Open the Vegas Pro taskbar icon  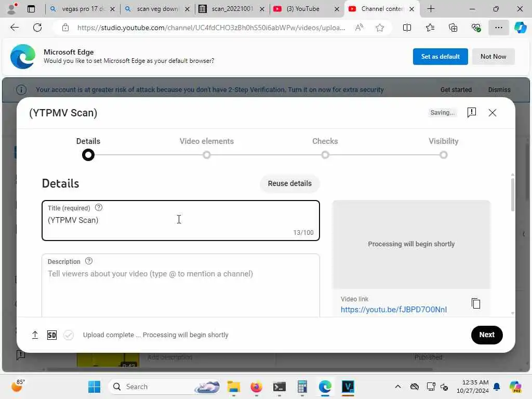[x=348, y=387]
